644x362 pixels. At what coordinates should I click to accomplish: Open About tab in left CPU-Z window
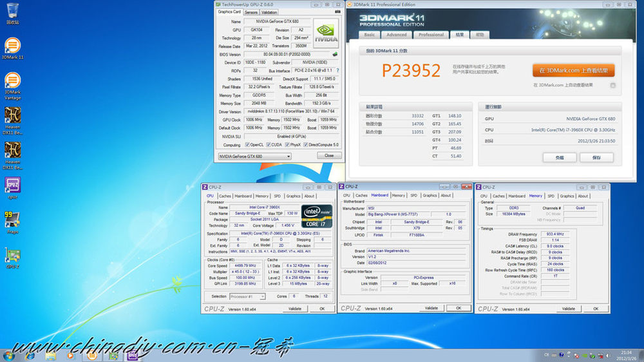[309, 196]
